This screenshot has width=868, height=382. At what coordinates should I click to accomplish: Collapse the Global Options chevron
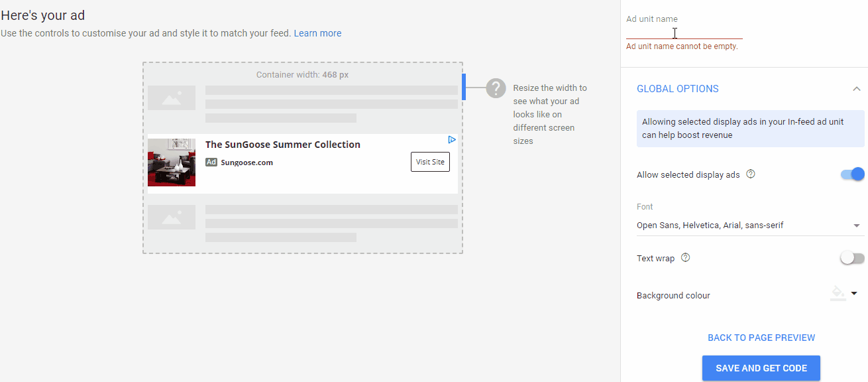coord(856,89)
